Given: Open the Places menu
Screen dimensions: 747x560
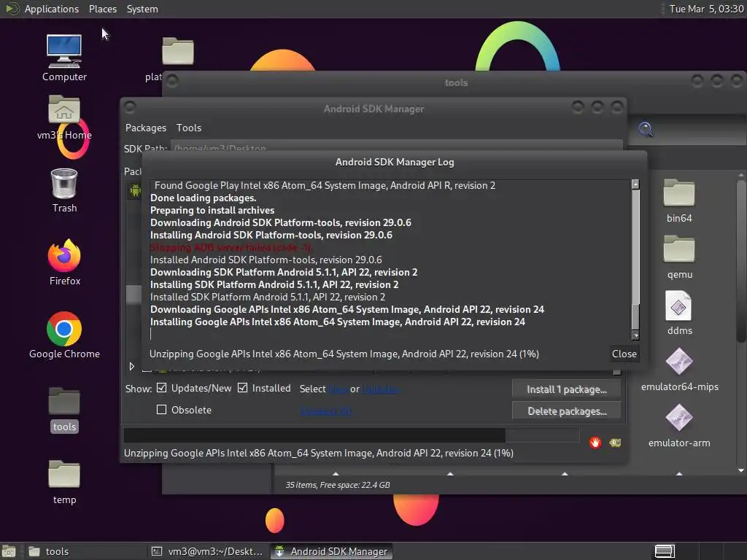Looking at the screenshot, I should click(103, 9).
